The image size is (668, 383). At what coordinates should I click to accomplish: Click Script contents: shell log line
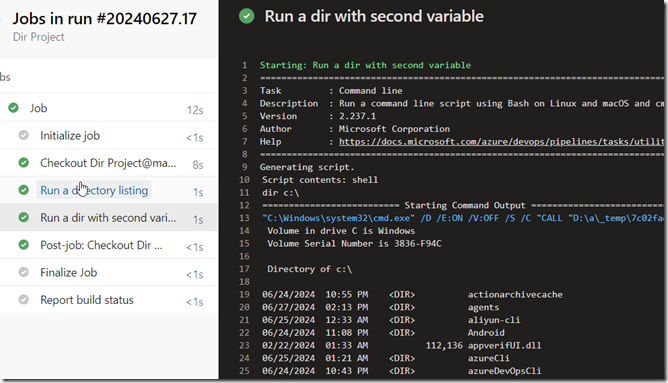[320, 180]
